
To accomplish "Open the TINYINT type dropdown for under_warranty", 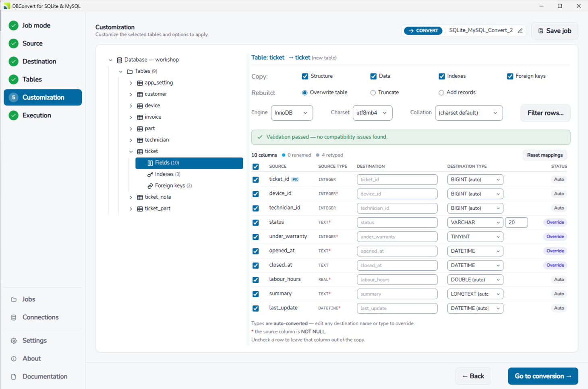I will (x=475, y=237).
